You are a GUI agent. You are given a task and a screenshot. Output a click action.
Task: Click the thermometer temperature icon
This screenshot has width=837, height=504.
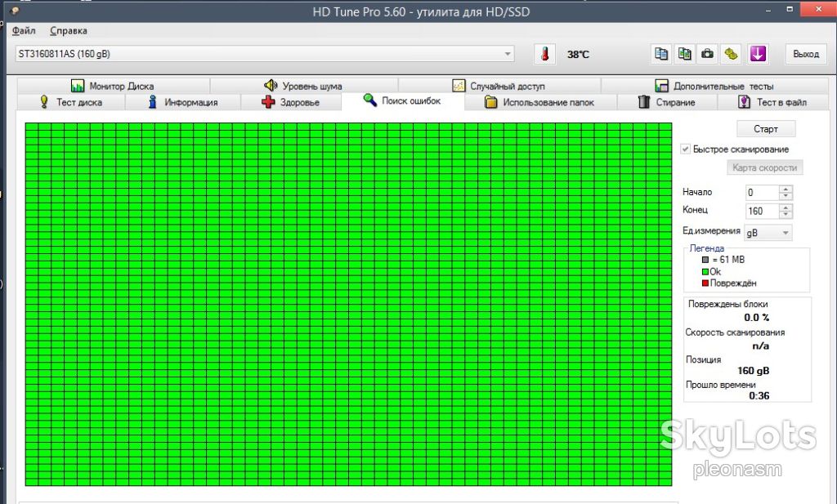click(544, 54)
